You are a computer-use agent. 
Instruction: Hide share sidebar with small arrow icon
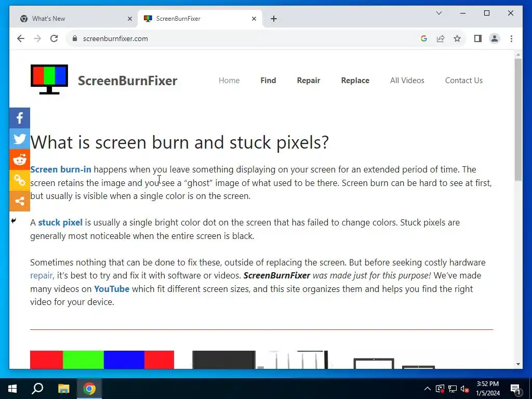[14, 221]
